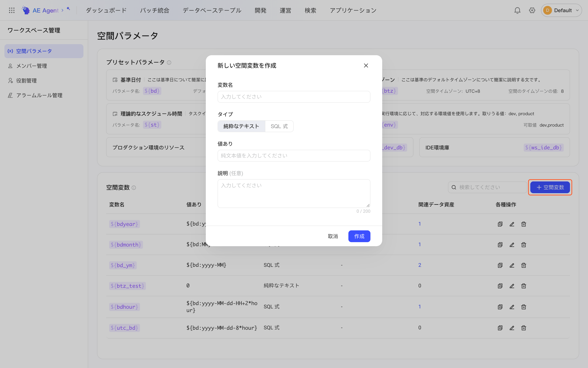
Task: Edit the ${bd_ym} variable
Action: click(512, 265)
